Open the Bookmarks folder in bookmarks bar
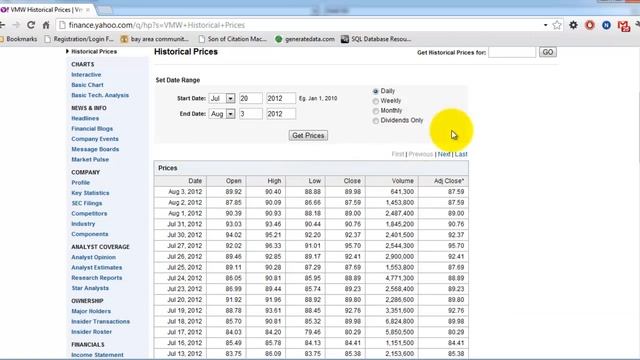Image resolution: width=640 pixels, height=360 pixels. [x=18, y=39]
